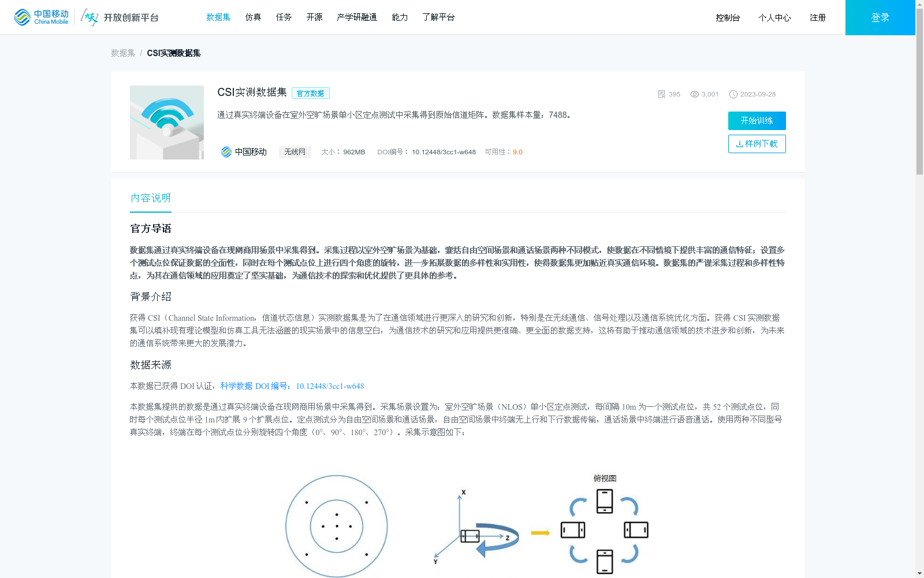The height and width of the screenshot is (578, 924).
Task: Click the 官方数据 label badge
Action: coord(311,93)
